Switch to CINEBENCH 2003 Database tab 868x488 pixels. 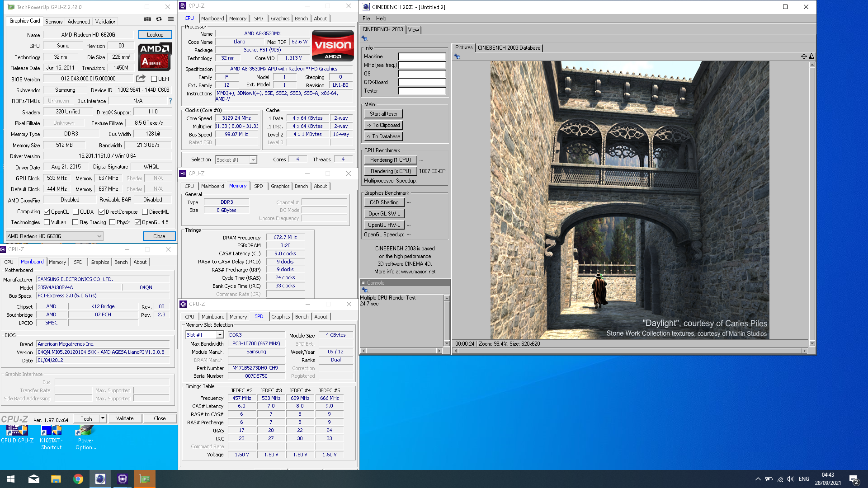(509, 47)
